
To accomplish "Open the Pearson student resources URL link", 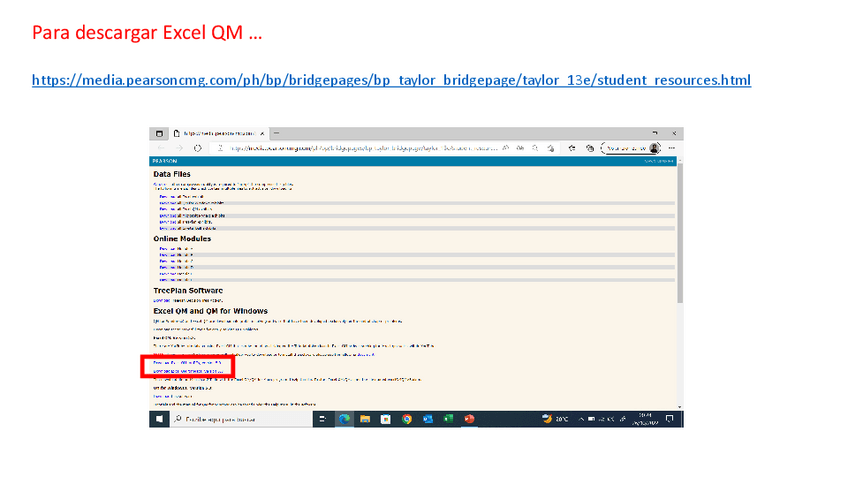I will (391, 80).
